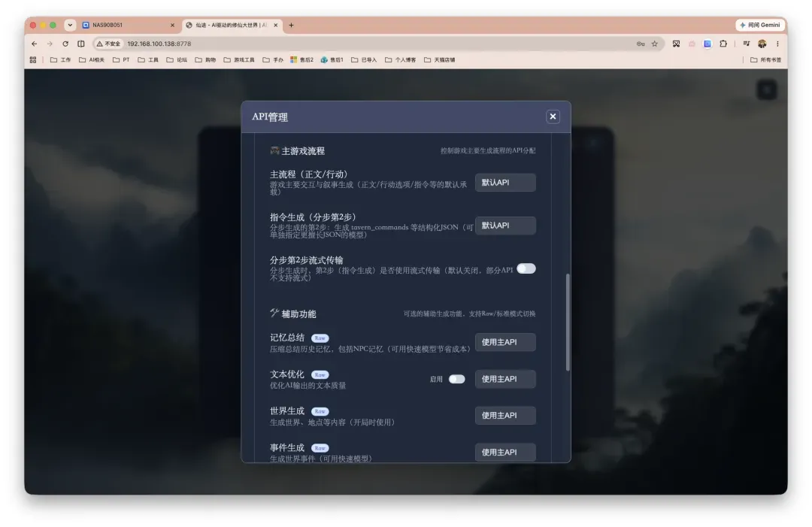Screen dimensions: 812x527
Task: Click the Raw badge next to 记忆总结
Action: pos(320,338)
